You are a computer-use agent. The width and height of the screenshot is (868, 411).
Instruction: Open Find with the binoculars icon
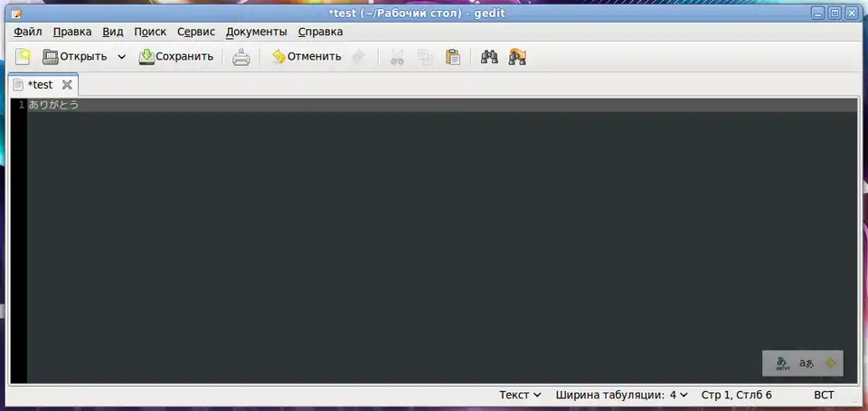(x=490, y=57)
